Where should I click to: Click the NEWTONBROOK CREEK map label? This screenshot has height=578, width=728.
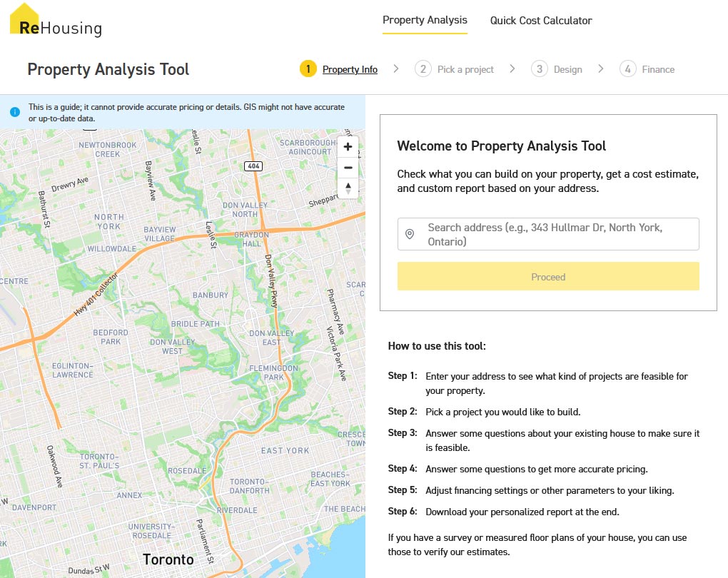[x=108, y=149]
